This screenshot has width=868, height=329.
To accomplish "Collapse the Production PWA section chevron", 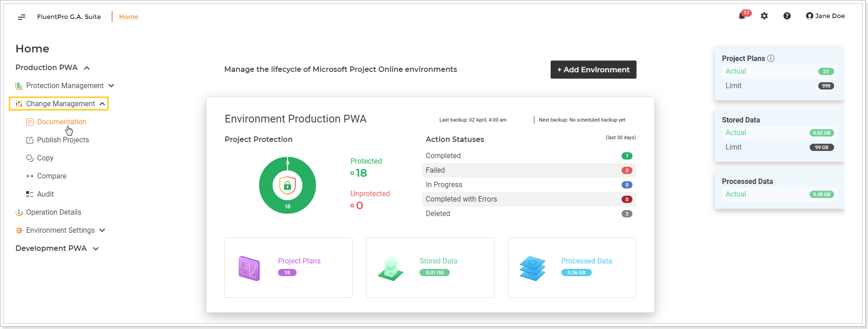I will point(87,68).
